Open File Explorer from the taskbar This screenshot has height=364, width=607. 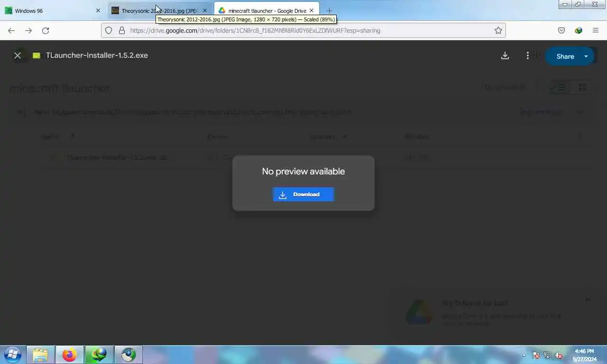[x=40, y=355]
